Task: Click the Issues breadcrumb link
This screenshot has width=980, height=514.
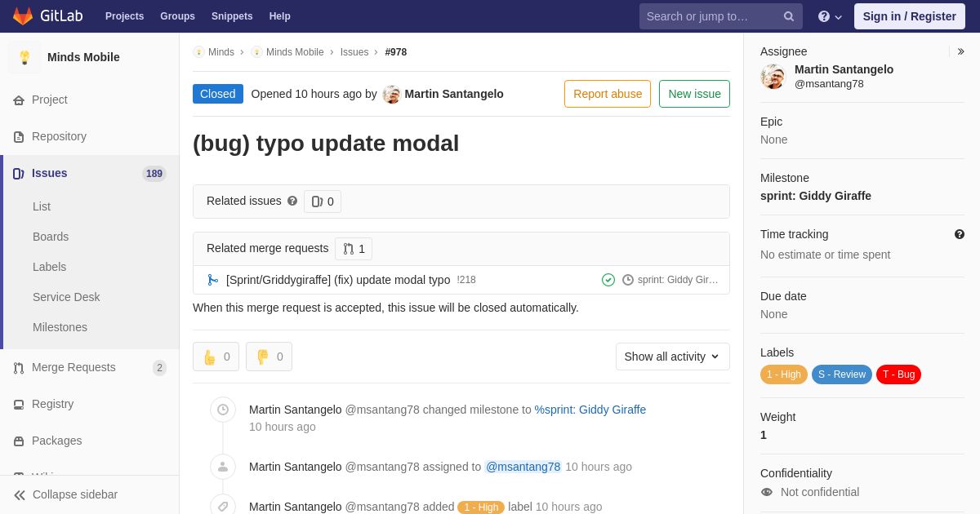Action: click(x=354, y=52)
